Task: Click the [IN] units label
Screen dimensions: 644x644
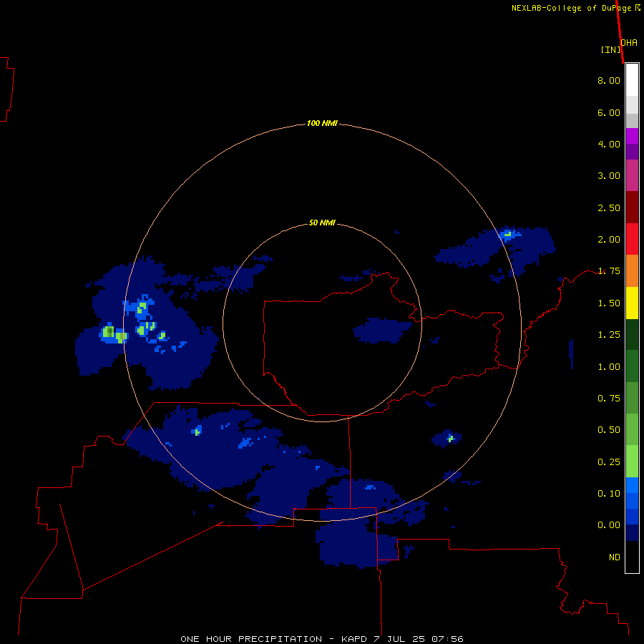Action: (x=610, y=49)
